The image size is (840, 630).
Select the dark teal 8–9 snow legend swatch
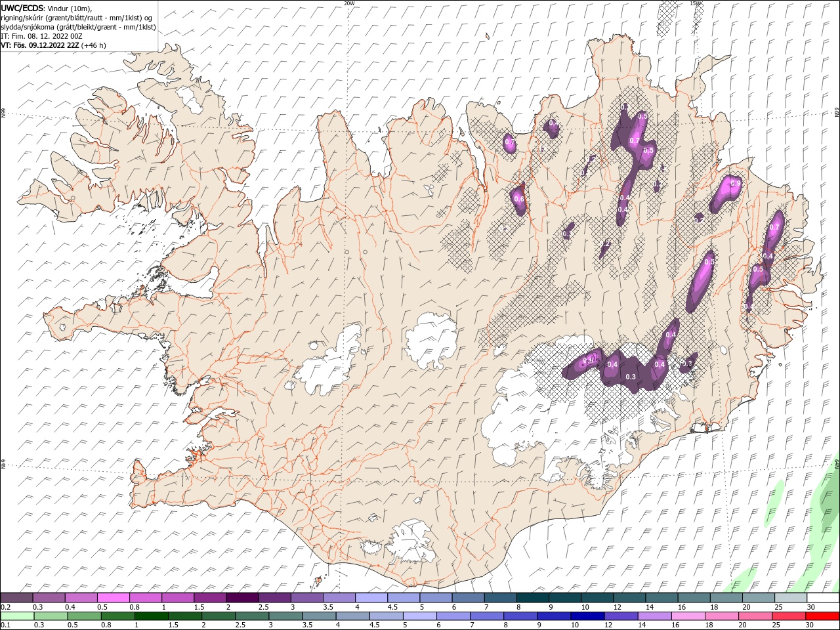(x=533, y=598)
